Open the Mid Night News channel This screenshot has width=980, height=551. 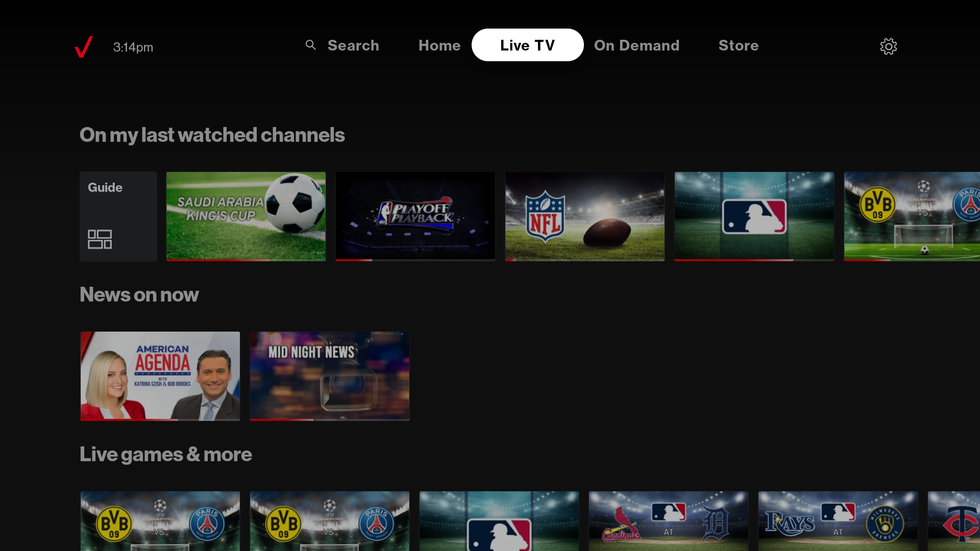[x=329, y=376]
